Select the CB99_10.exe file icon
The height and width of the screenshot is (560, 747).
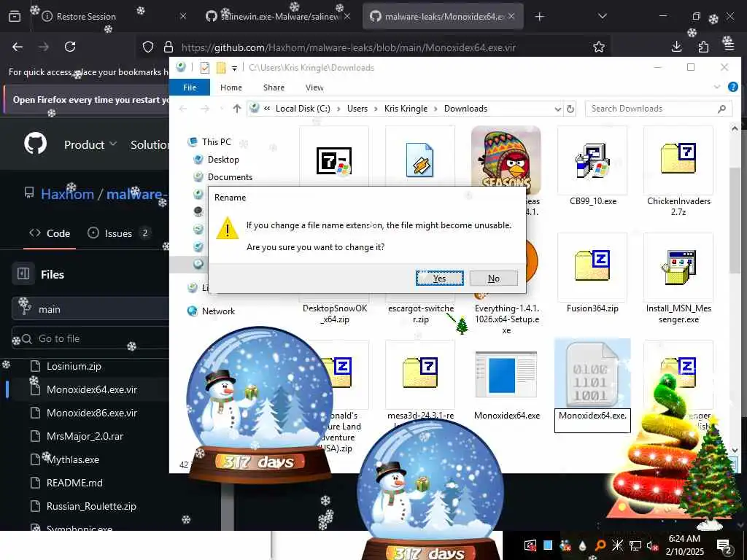pos(592,160)
